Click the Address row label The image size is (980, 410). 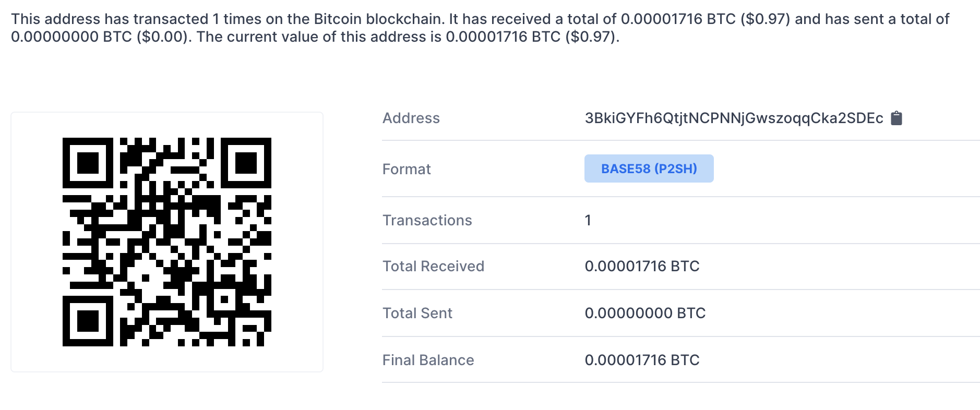coord(411,118)
